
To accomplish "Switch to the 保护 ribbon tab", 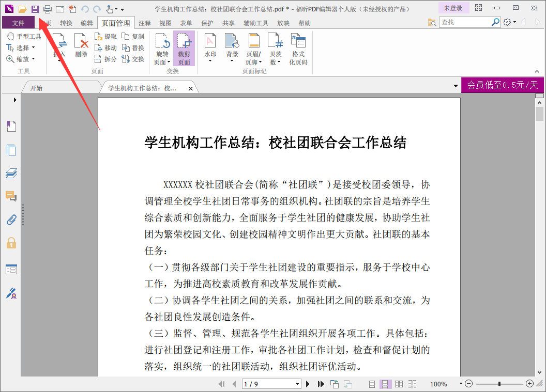I will [x=207, y=23].
